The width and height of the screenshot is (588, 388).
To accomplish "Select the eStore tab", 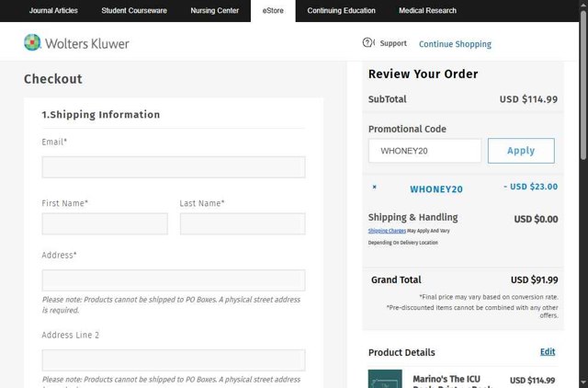I will tap(273, 10).
